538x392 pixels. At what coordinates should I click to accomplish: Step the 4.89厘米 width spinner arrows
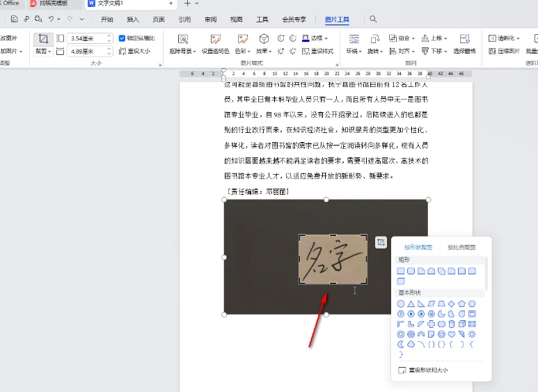pos(109,52)
